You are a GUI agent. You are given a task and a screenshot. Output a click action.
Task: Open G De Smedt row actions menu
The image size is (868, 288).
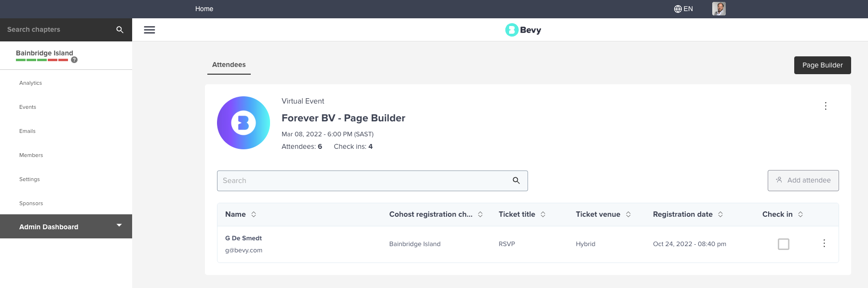(x=824, y=244)
